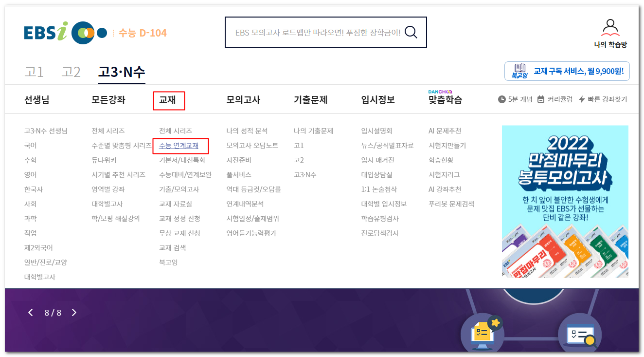Click the 수능 D-104 countdown text
Image resolution: width=644 pixels, height=357 pixels.
point(143,33)
